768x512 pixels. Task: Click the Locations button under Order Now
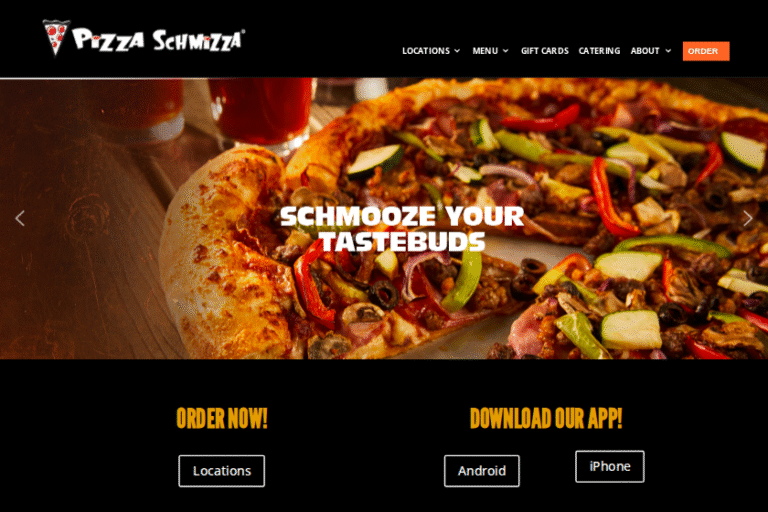point(221,471)
